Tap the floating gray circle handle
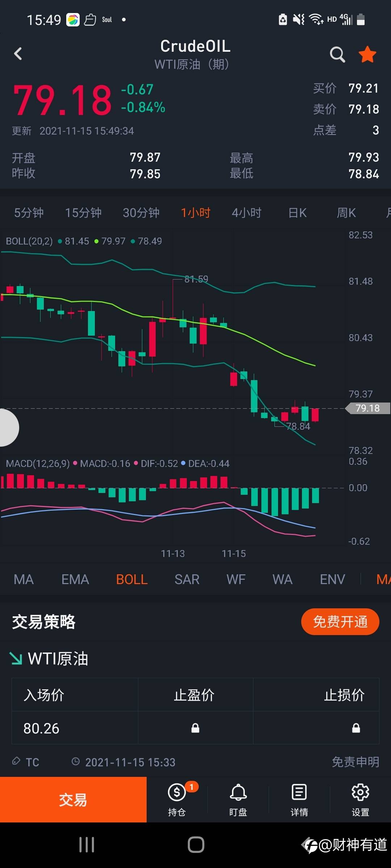Screen dimensions: 391x868 7,427
